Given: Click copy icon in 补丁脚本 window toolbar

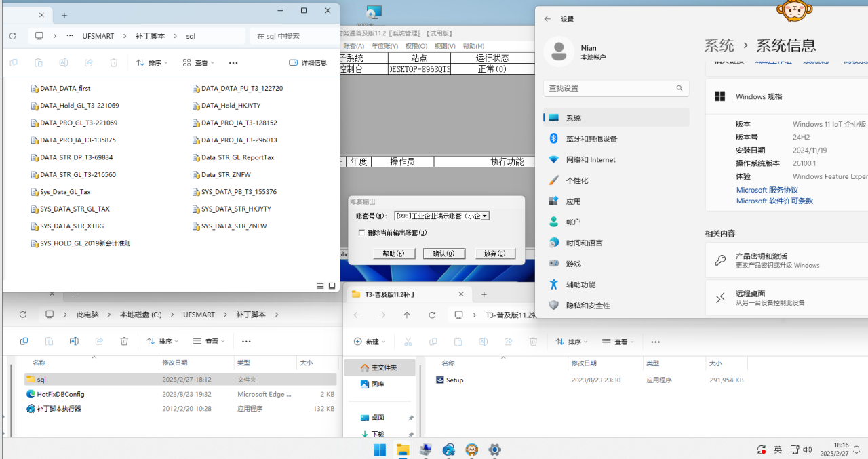Looking at the screenshot, I should pos(24,342).
